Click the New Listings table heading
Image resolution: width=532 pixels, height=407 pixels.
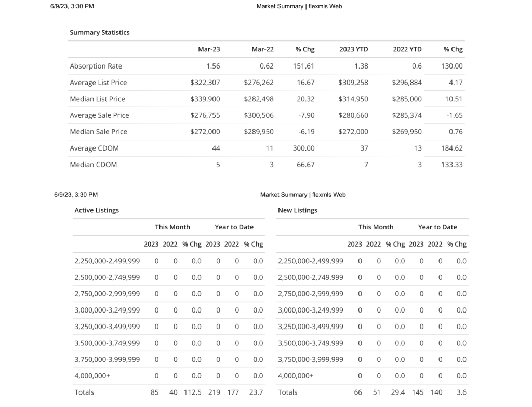pos(298,210)
